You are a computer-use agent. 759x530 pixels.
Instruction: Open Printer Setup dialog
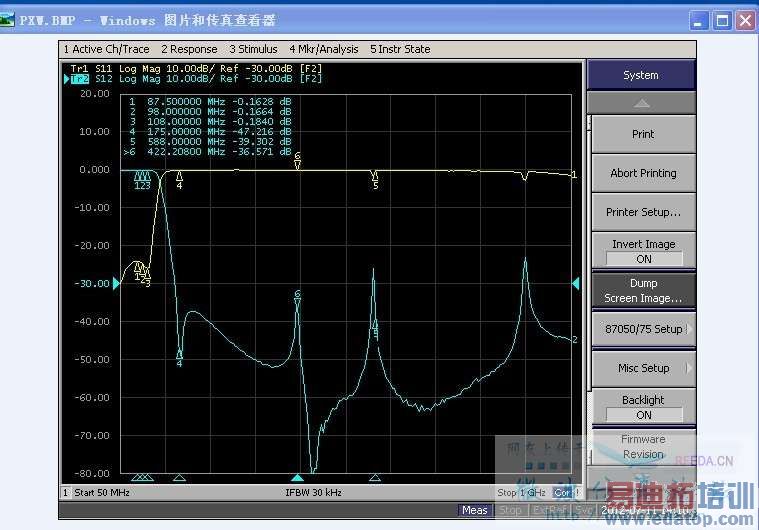[642, 212]
